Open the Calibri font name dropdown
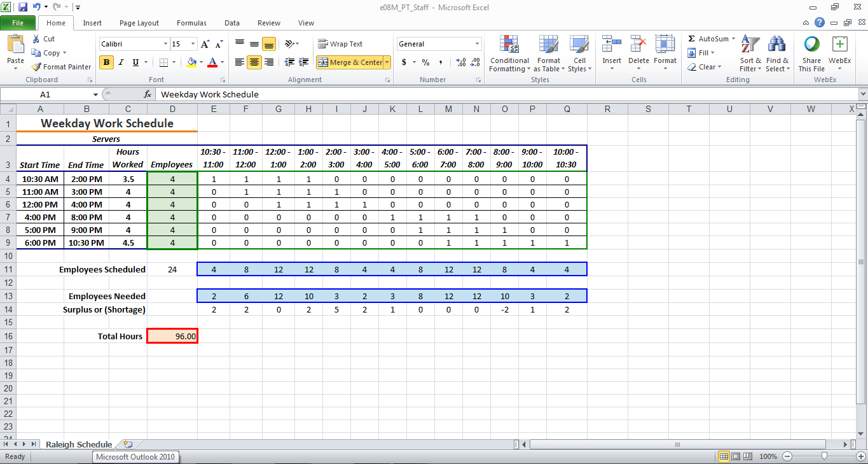The height and width of the screenshot is (464, 868). click(166, 44)
